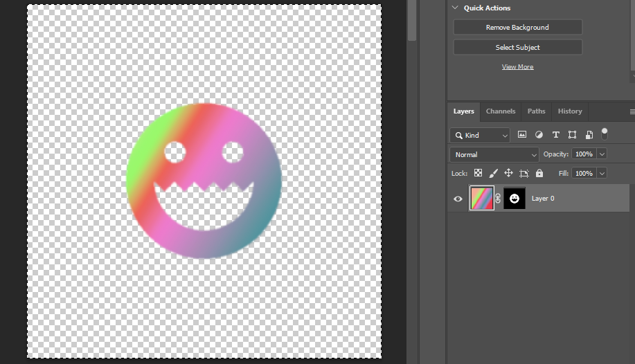Open the Opacity slider dropdown arrow
This screenshot has width=635, height=364.
coord(602,154)
